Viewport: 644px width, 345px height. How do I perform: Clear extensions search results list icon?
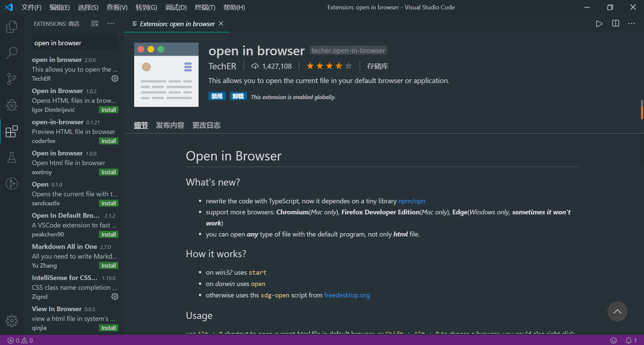coord(95,23)
